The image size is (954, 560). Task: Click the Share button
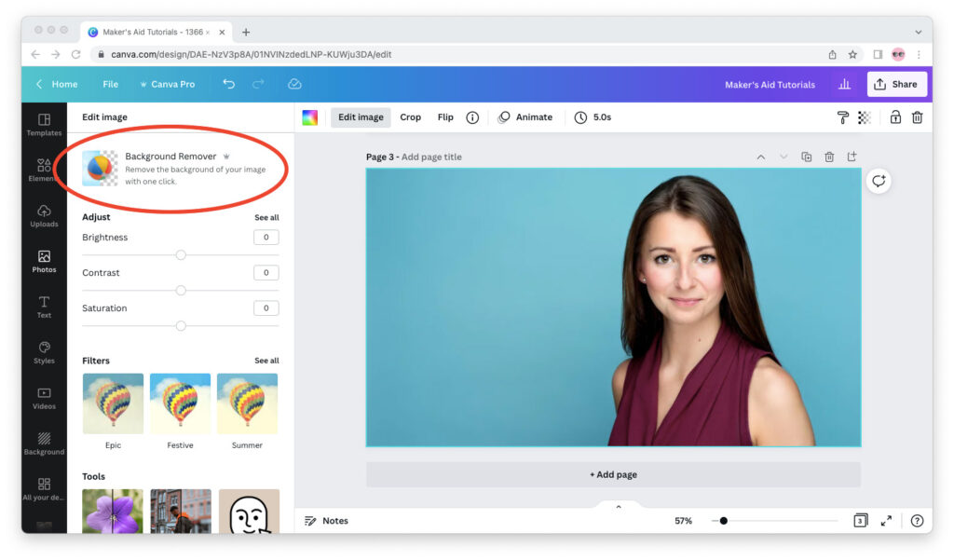(897, 84)
